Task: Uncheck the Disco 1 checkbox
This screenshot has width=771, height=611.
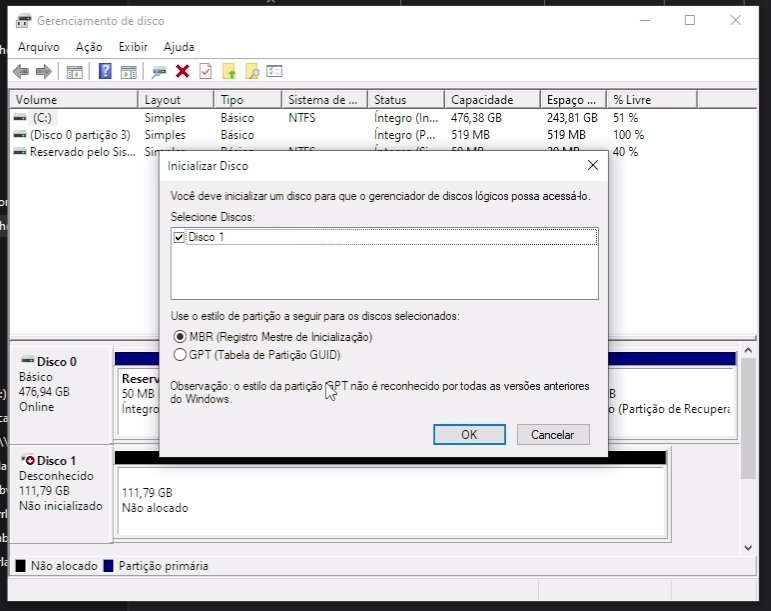Action: [179, 237]
